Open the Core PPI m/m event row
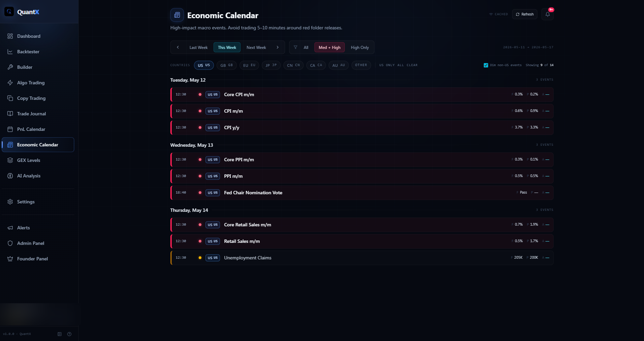This screenshot has width=644, height=341. click(362, 160)
